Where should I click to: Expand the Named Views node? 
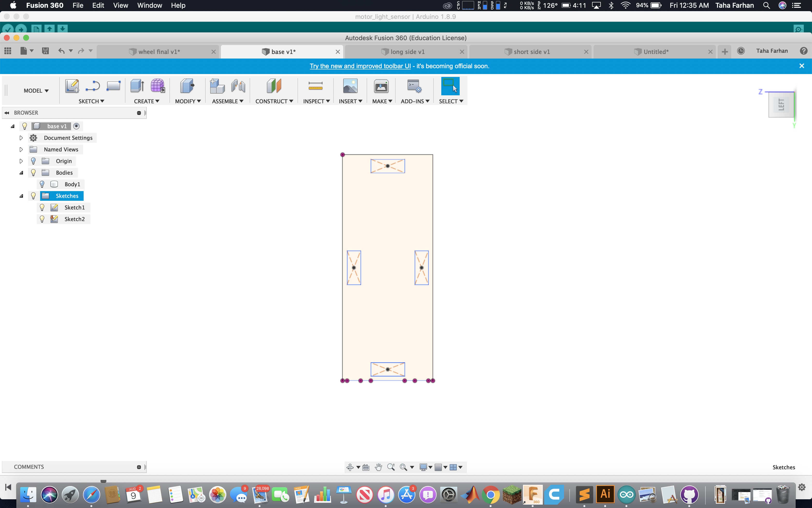pyautogui.click(x=21, y=149)
